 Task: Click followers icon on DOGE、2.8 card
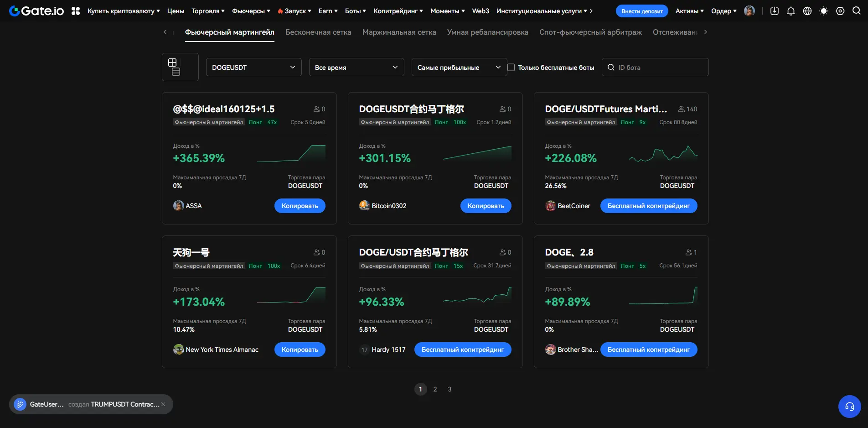point(688,252)
